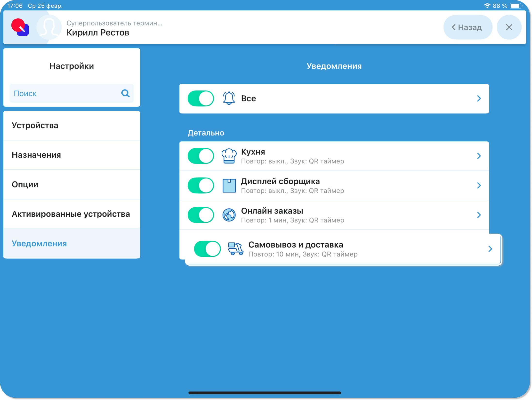Image resolution: width=532 pixels, height=400 pixels.
Task: Expand Все settings via chevron
Action: [479, 98]
